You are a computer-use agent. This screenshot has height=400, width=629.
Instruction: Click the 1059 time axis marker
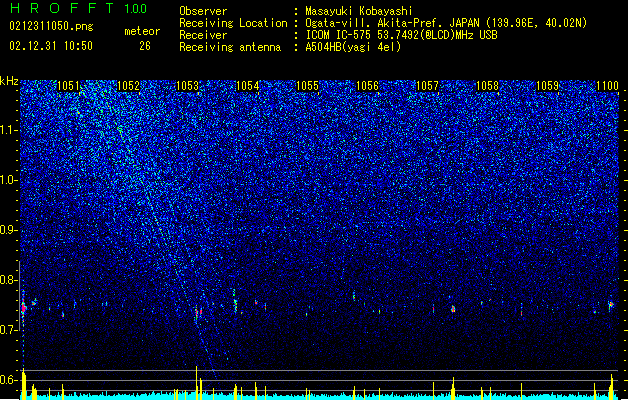(548, 86)
